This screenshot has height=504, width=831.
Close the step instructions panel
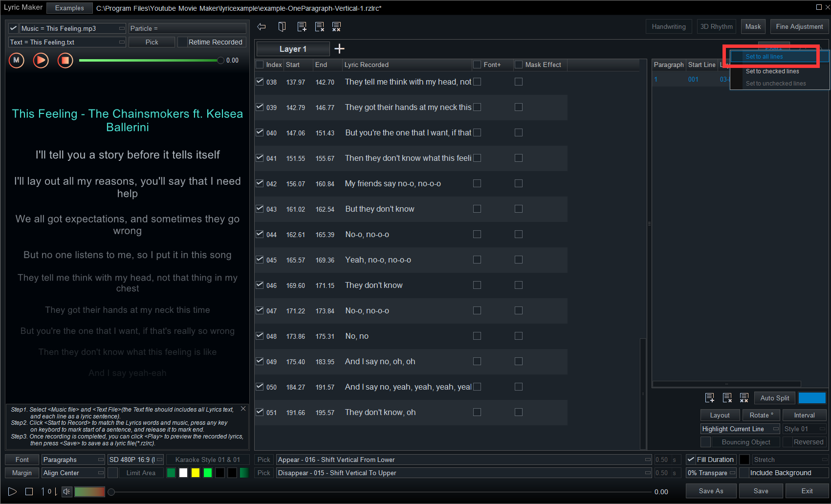coord(243,409)
